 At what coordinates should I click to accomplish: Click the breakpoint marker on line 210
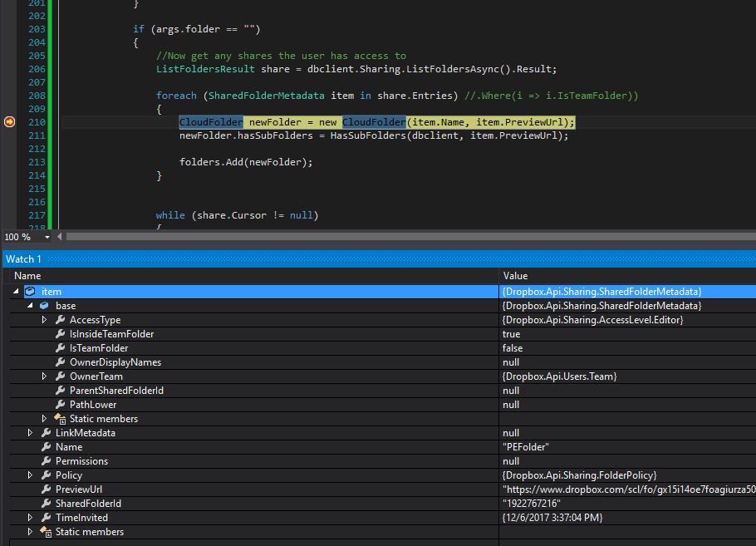[x=10, y=122]
